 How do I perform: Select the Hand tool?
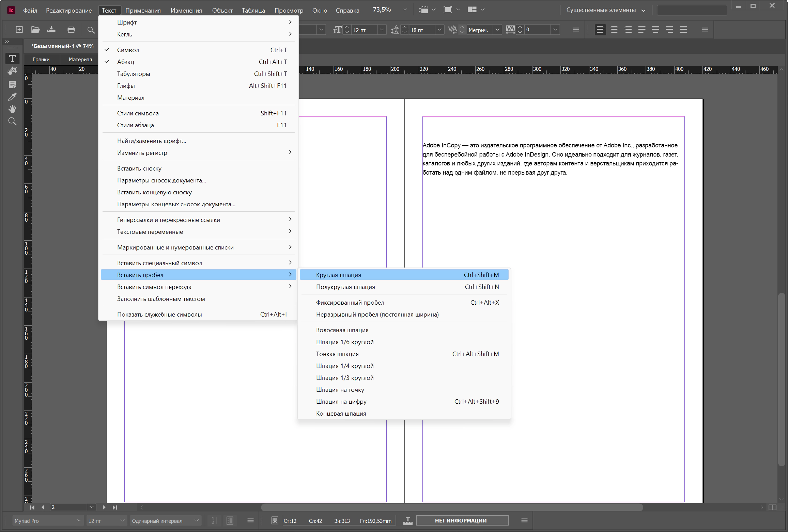tap(12, 109)
